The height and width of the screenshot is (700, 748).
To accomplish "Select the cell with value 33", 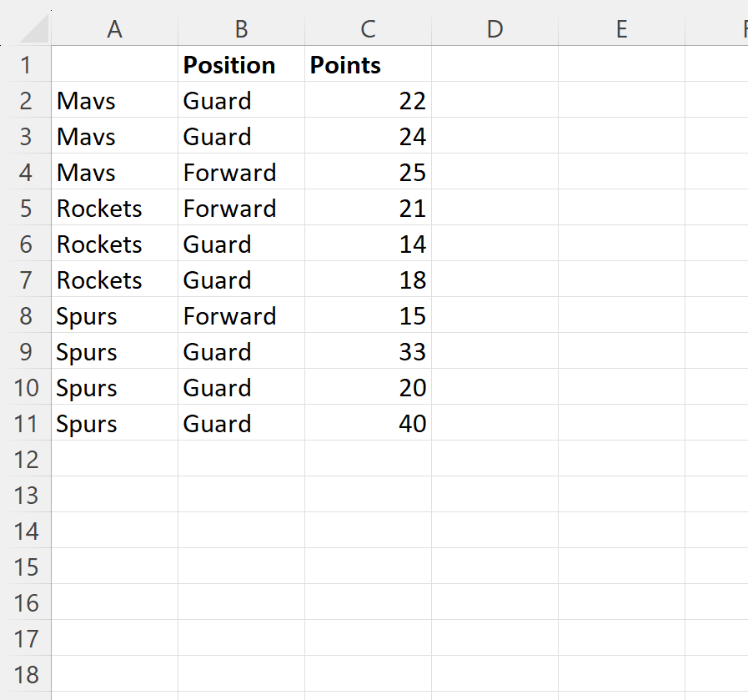I will tap(369, 351).
